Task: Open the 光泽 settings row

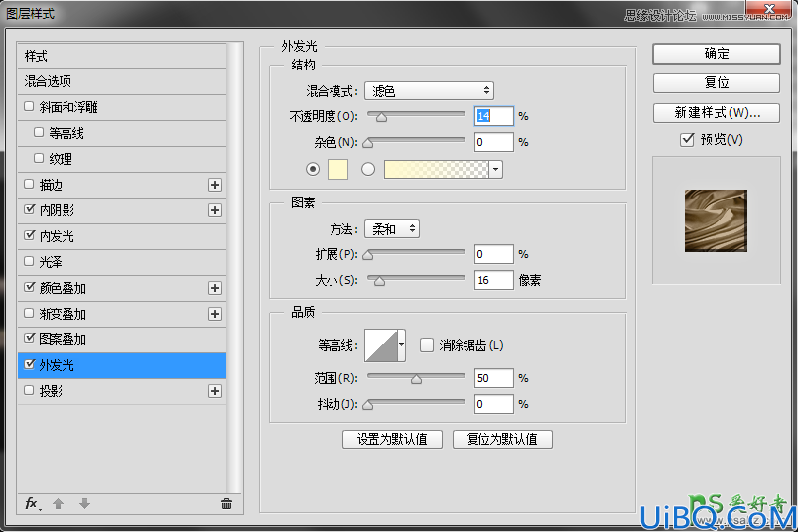Action: [122, 263]
